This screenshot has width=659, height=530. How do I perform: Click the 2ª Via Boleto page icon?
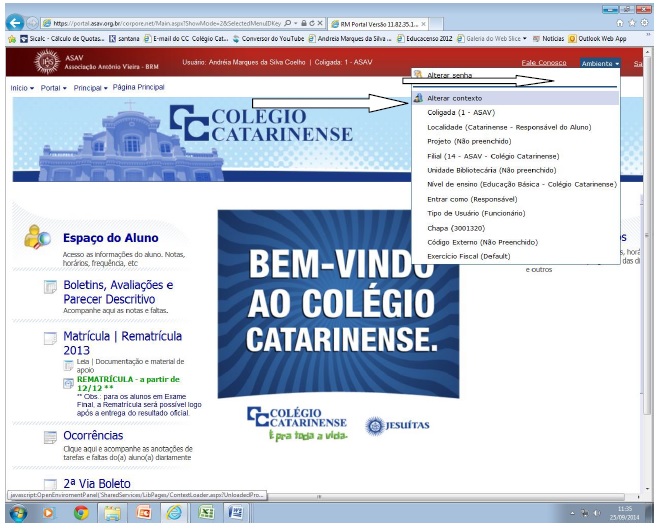pos(50,484)
